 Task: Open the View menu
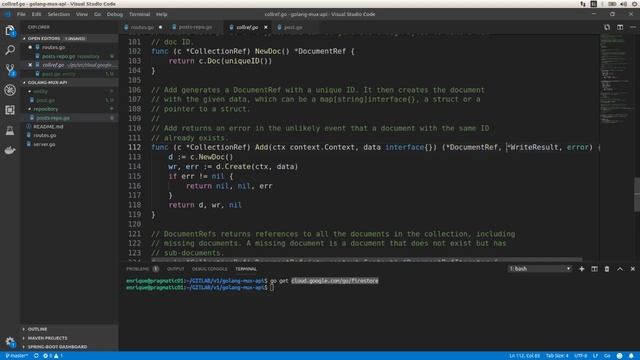point(82,14)
